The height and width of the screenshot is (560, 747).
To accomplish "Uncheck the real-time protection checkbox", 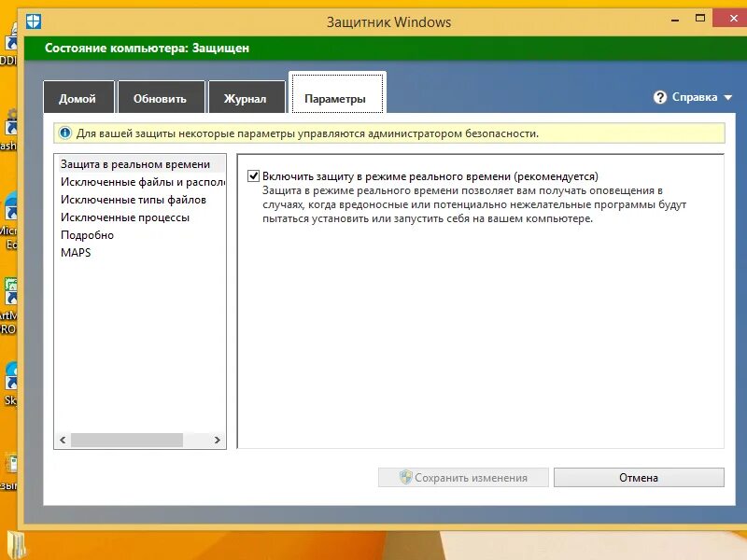I will point(253,176).
